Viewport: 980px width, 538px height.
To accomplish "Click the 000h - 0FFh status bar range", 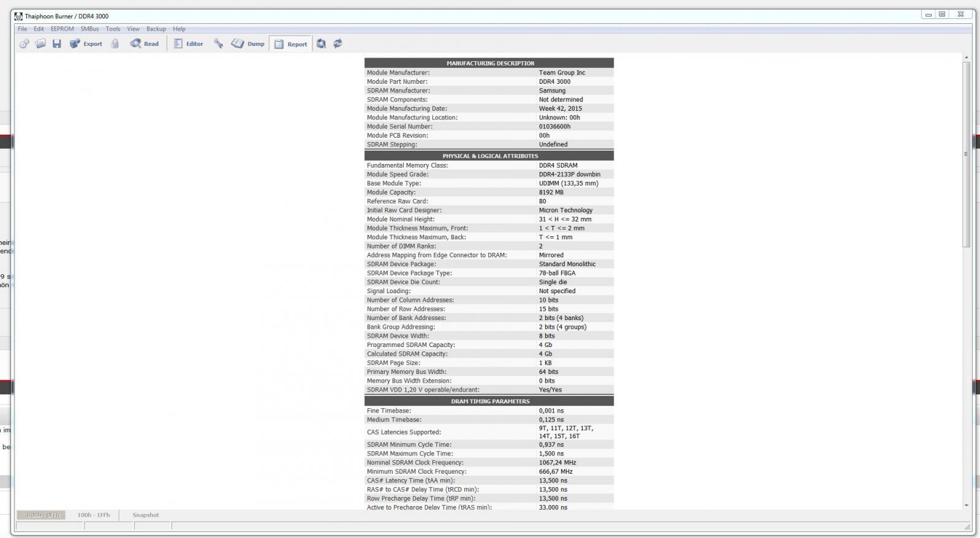I will click(41, 515).
